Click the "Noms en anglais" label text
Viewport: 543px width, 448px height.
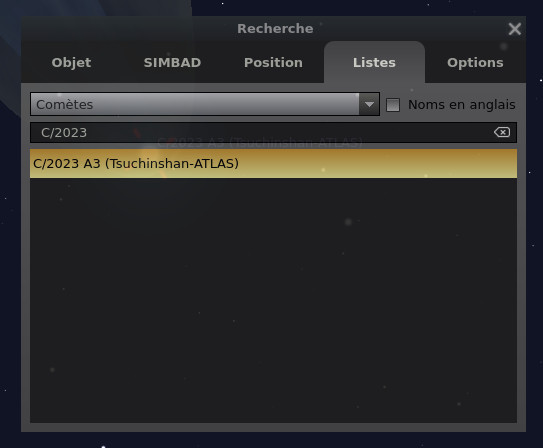pyautogui.click(x=462, y=105)
